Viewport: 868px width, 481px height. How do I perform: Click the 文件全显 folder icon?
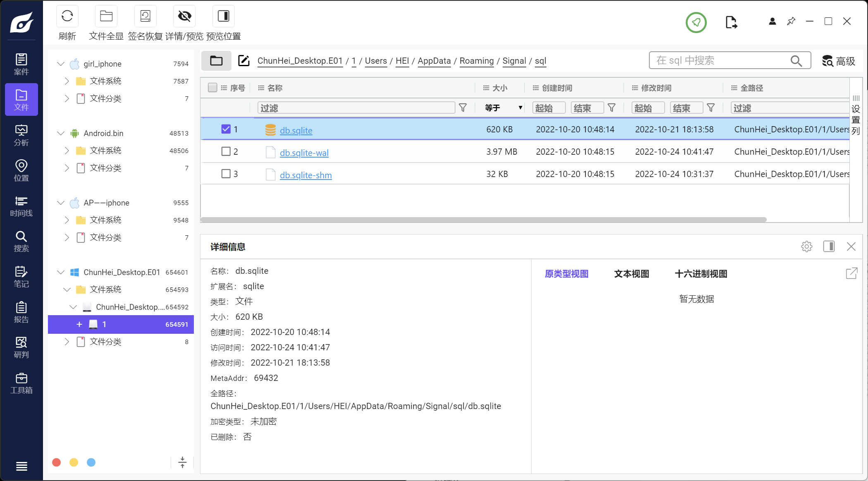tap(106, 16)
